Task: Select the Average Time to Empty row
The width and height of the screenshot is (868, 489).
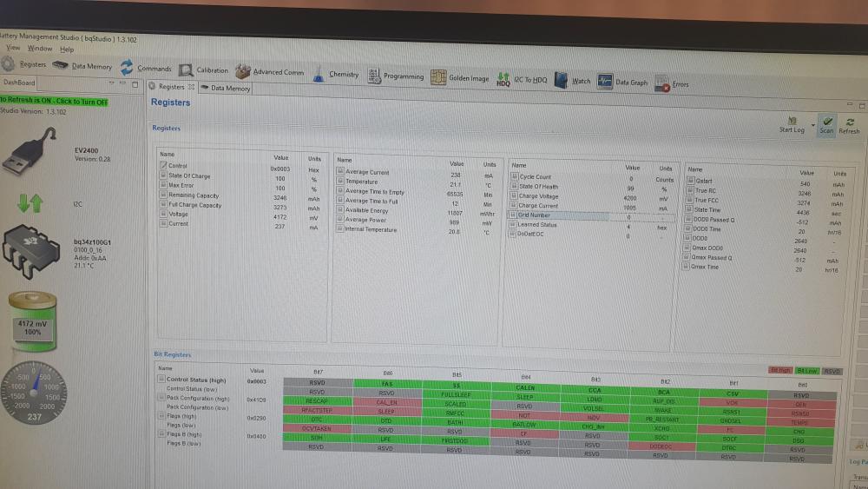Action: pyautogui.click(x=417, y=192)
